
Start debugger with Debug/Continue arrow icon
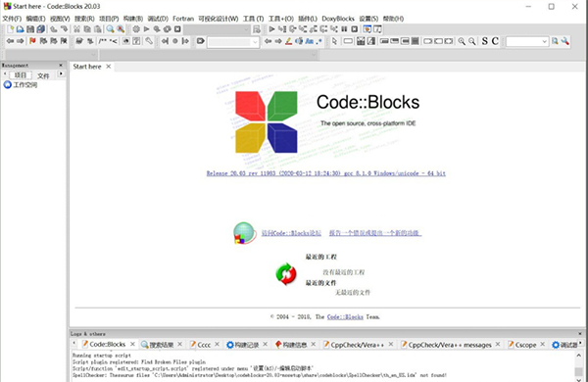271,29
